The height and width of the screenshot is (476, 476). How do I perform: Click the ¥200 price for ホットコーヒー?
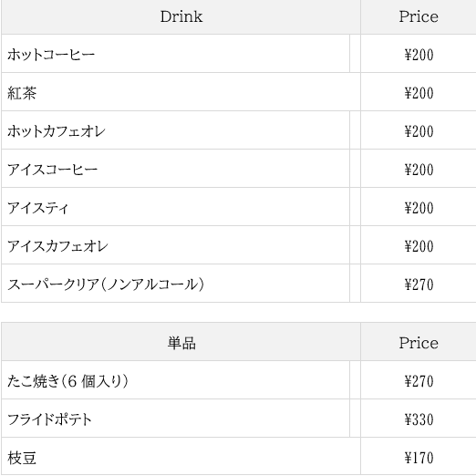coord(419,55)
